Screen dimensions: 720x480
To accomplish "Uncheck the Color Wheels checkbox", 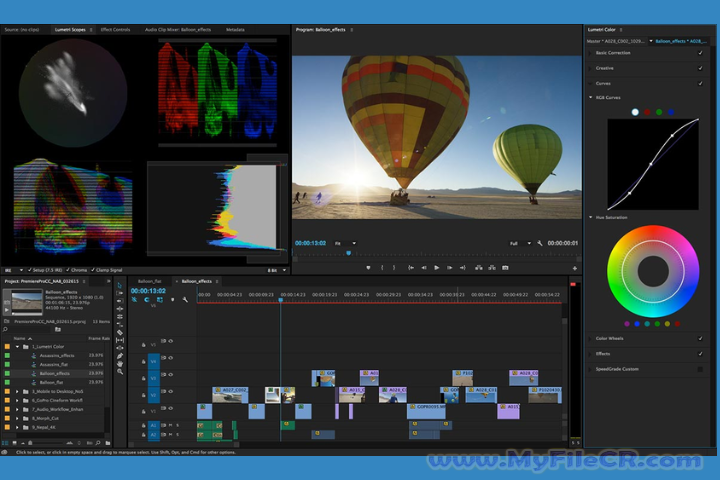I will (700, 339).
